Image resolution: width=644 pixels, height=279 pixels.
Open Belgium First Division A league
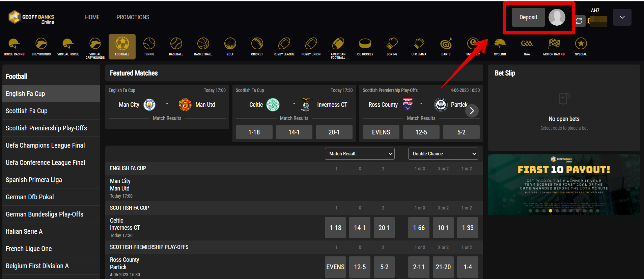(x=51, y=266)
